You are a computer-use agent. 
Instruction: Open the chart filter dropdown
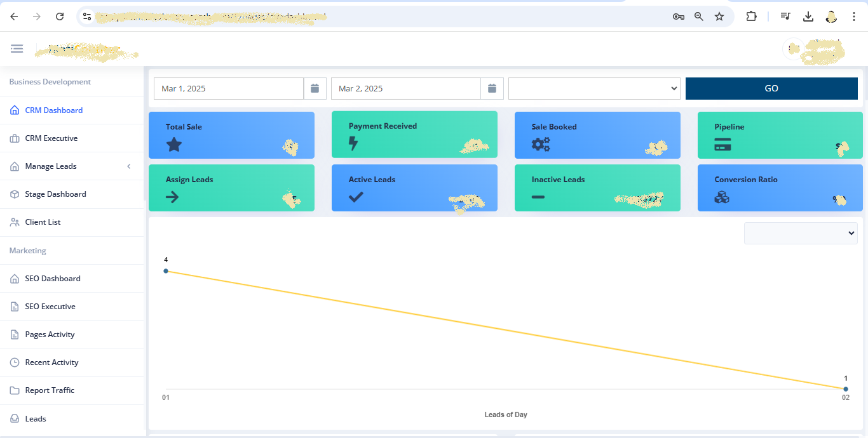801,233
